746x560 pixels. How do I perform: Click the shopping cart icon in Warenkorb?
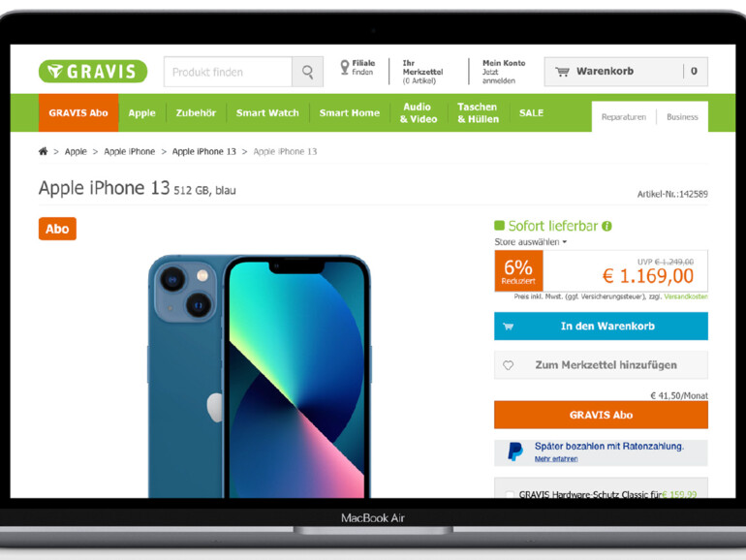coord(562,72)
